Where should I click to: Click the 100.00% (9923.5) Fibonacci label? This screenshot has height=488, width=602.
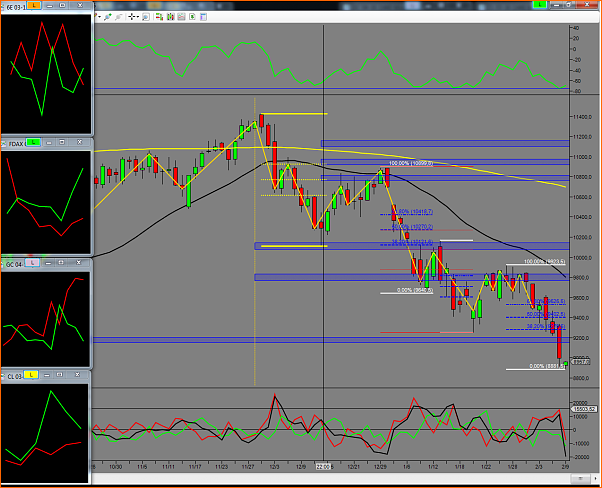coord(544,262)
